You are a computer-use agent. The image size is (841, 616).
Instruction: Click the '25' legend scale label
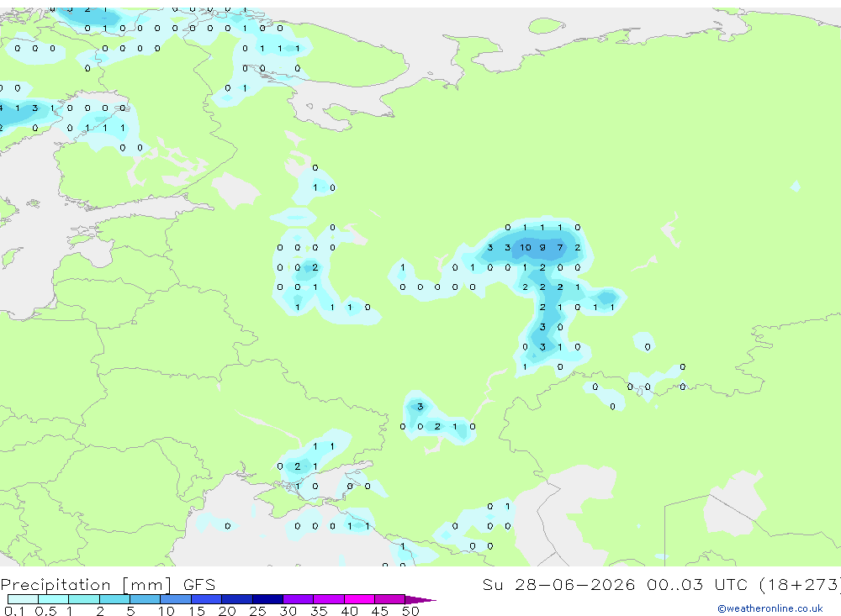tap(257, 611)
